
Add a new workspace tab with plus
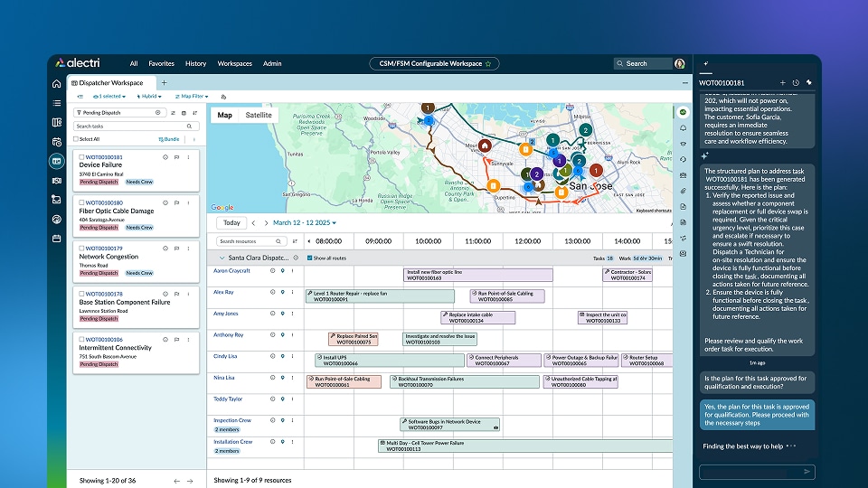pos(164,83)
